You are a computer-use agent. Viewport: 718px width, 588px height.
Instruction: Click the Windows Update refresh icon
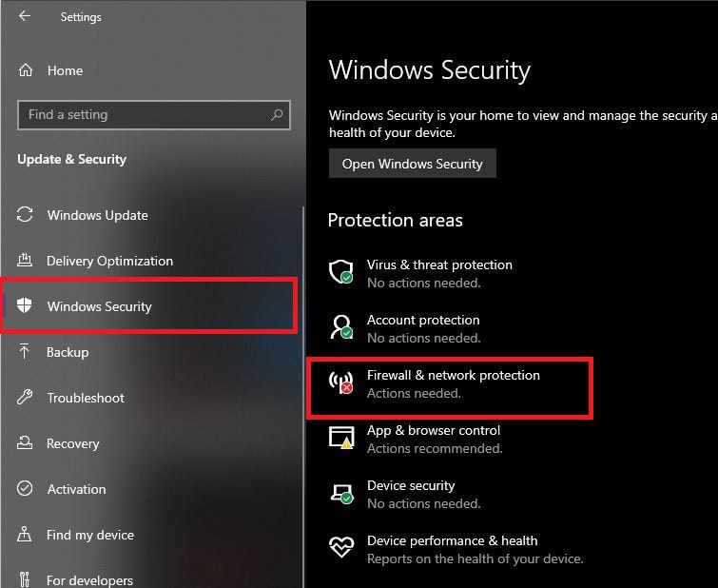(26, 215)
